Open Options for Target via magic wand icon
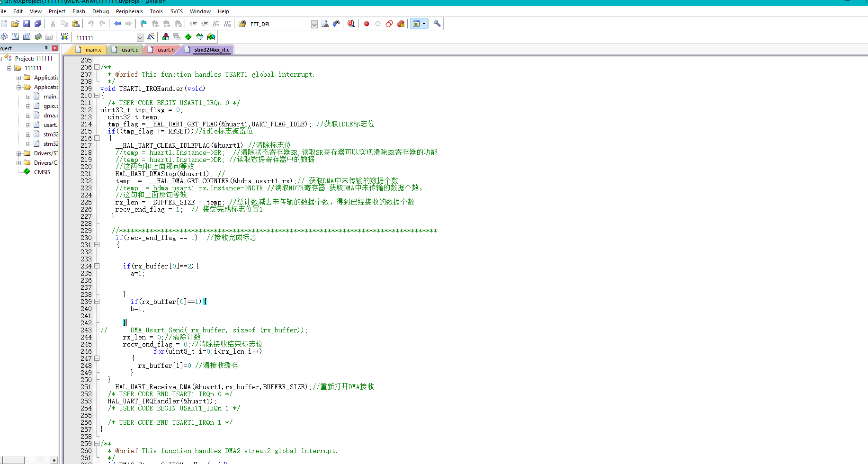Screen dimensions: 868x464 click(151, 36)
